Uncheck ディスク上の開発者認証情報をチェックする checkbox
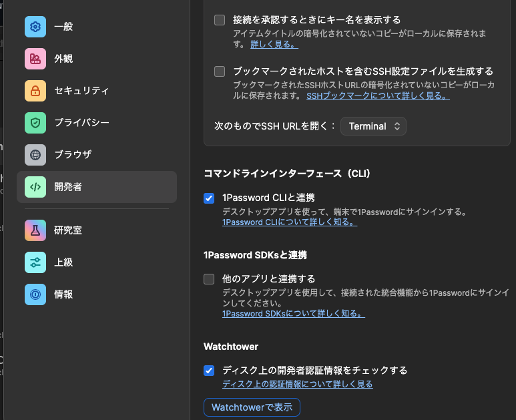Screen dimensions: 516x420 [x=209, y=371]
